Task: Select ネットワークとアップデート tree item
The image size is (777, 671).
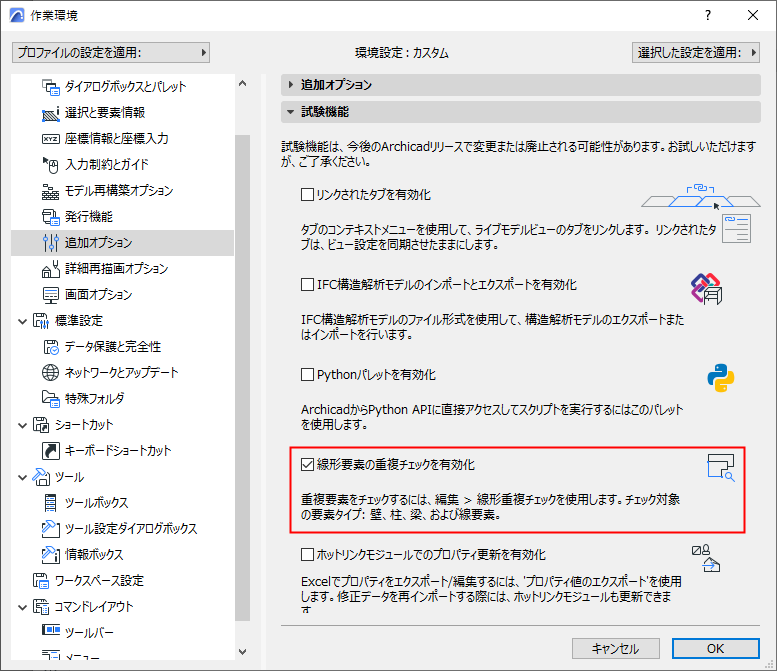Action: pos(121,373)
